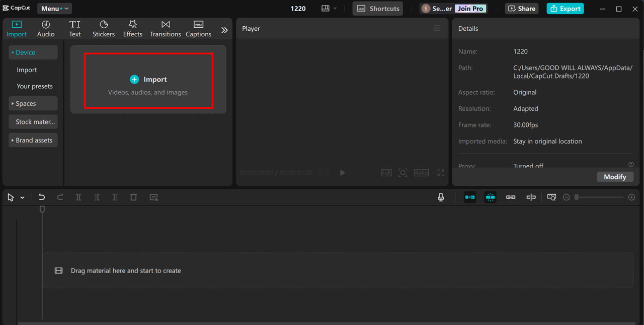This screenshot has height=325, width=644.
Task: Expand the Spaces section
Action: point(33,103)
